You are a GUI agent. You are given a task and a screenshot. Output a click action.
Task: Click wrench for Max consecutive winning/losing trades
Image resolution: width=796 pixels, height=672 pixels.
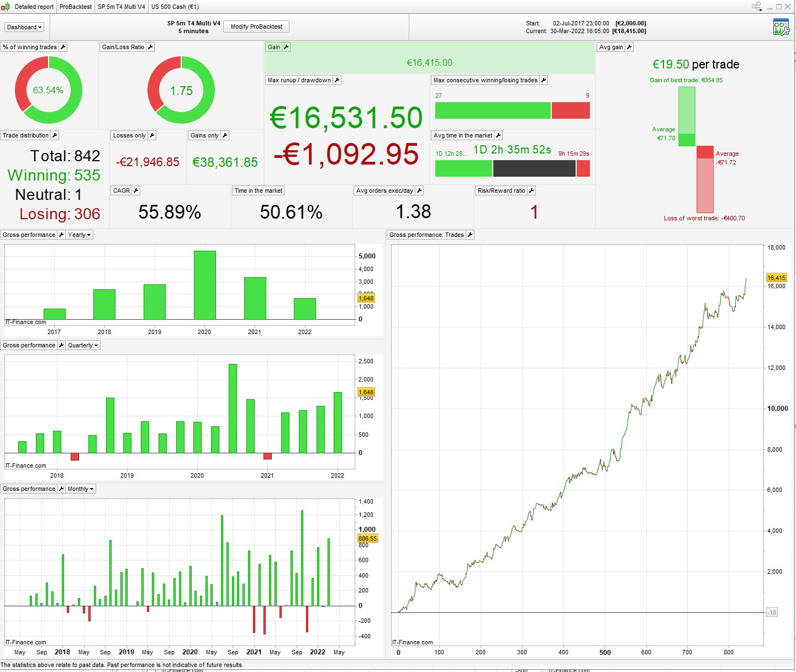[x=544, y=80]
